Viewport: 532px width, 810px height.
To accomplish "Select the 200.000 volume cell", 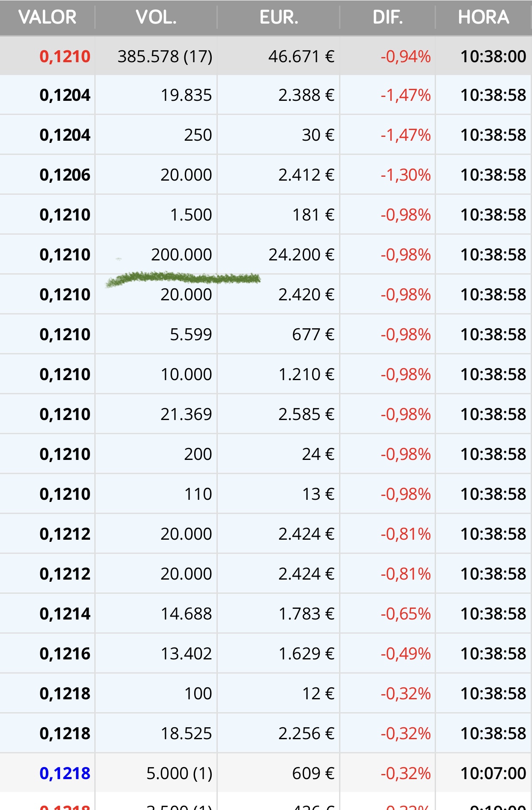I will tap(181, 254).
